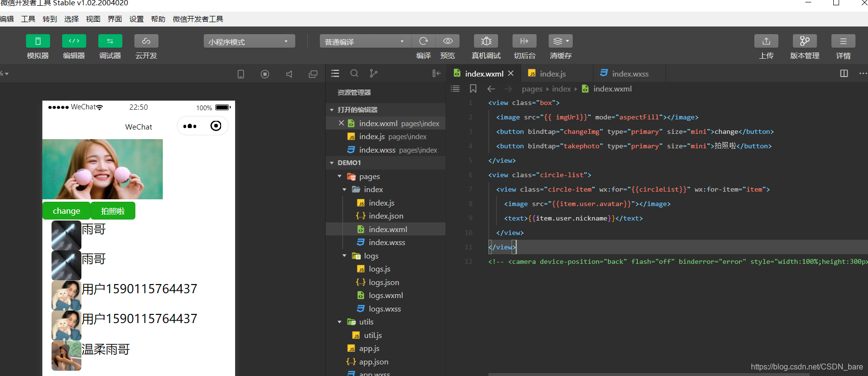Show the explorer list icon
Screen dimensions: 868x376
335,74
